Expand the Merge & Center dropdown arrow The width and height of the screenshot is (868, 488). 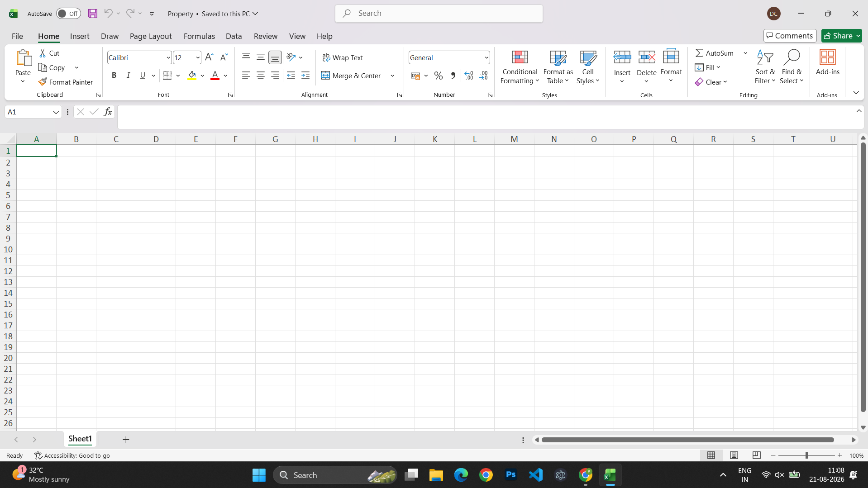click(x=392, y=76)
